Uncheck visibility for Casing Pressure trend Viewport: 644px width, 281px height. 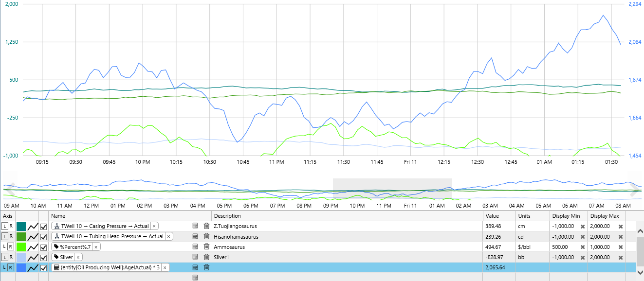44,227
